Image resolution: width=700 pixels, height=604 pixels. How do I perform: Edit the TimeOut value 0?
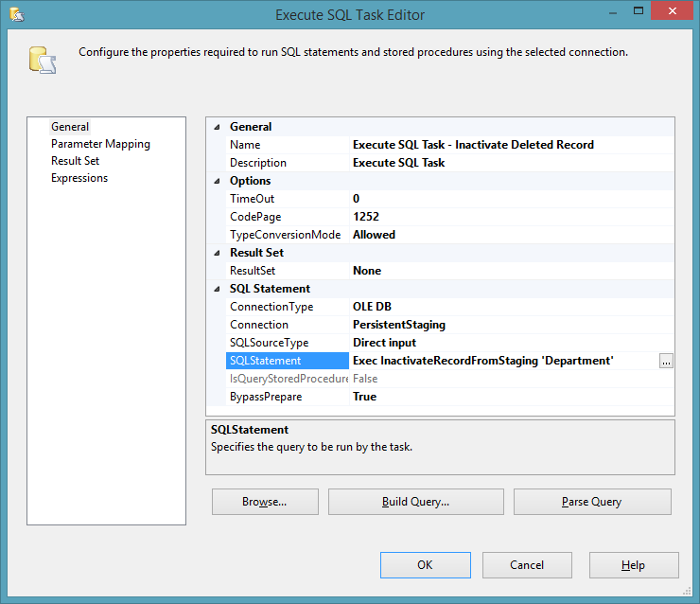[512, 199]
